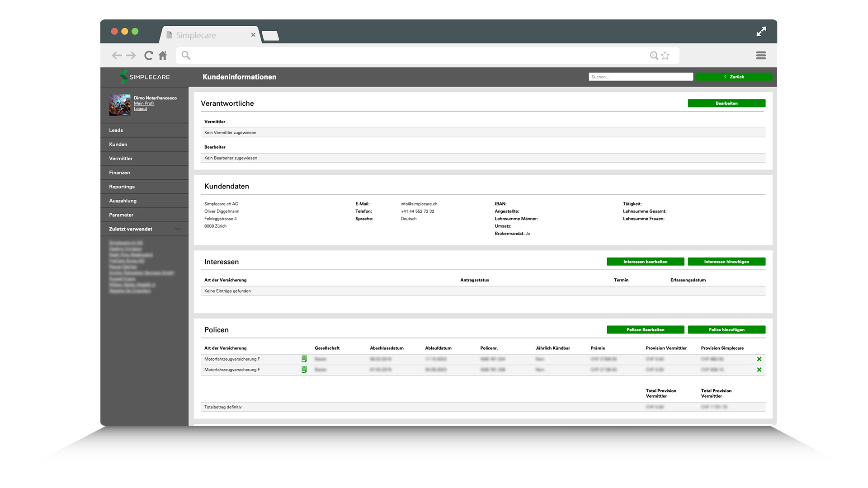The width and height of the screenshot is (868, 488).
Task: Open the Mein Profil link
Action: [144, 103]
